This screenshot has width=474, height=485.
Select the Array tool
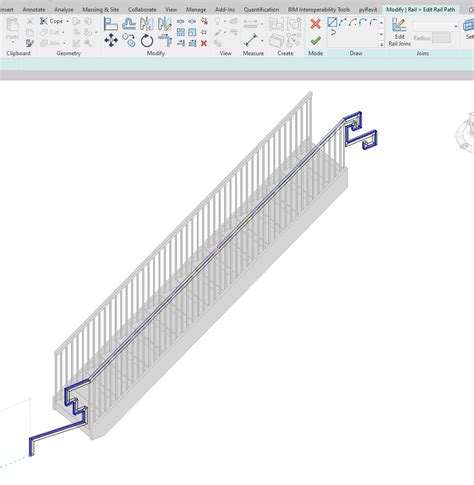click(x=181, y=32)
